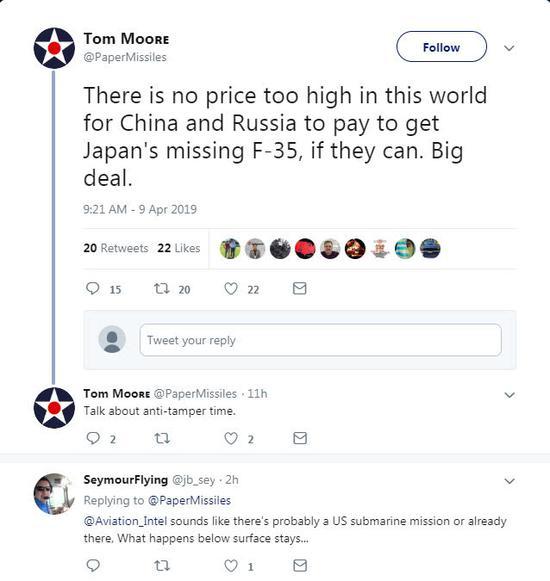Retweet the anti-tamper time tweet
Image resolution: width=550 pixels, height=581 pixels.
click(162, 439)
